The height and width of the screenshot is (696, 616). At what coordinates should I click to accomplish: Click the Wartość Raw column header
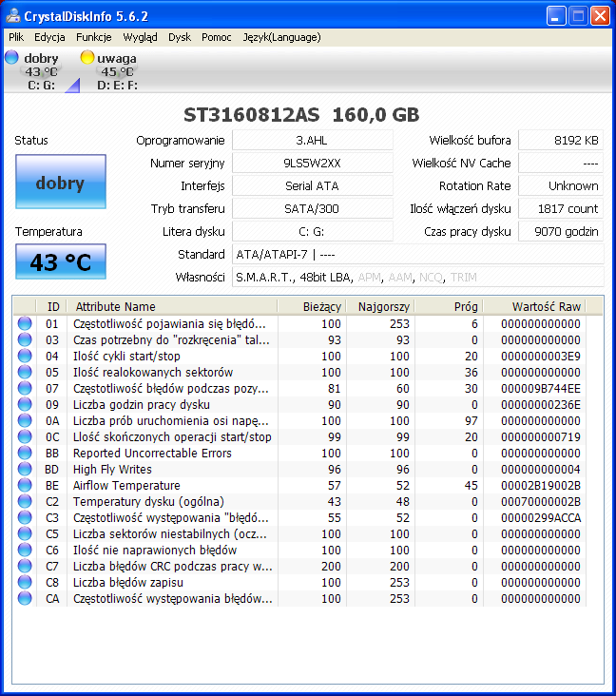(535, 307)
